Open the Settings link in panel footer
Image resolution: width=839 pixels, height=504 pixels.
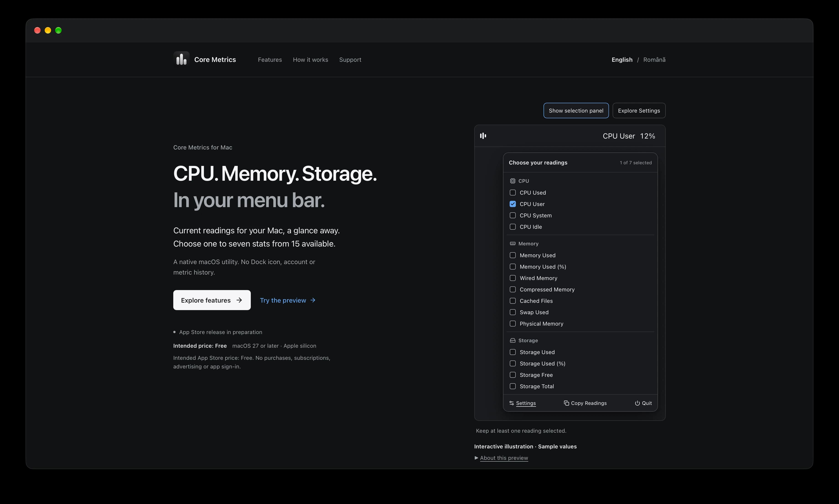point(526,403)
